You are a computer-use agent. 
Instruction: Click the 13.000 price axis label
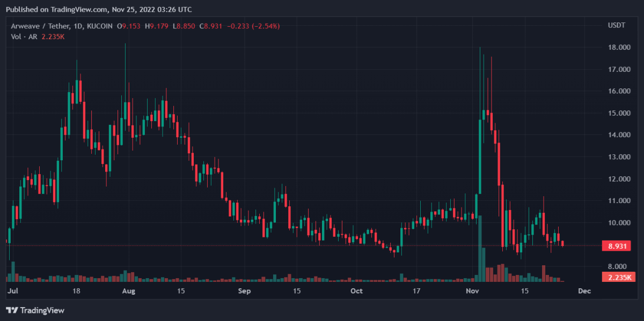[619, 157]
